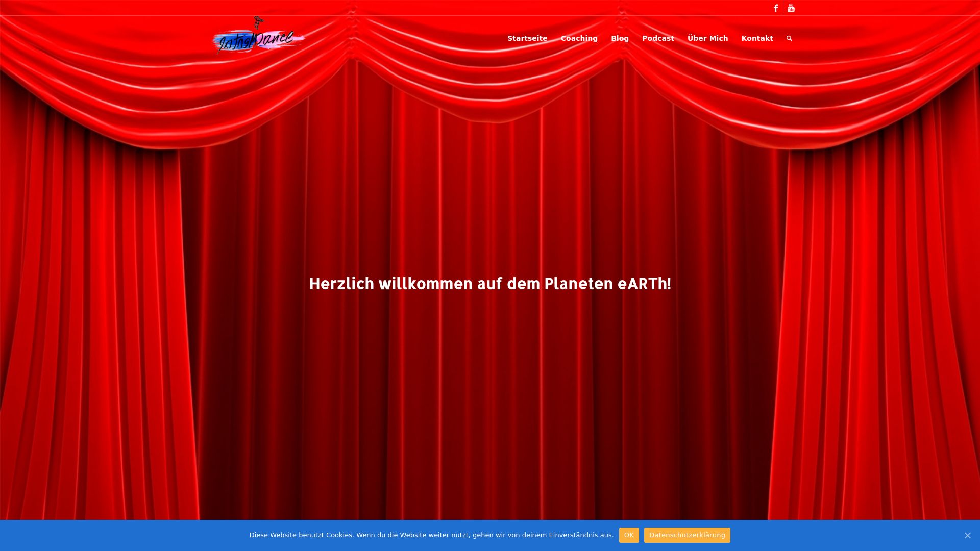Navigate to the Blog page

click(x=620, y=39)
